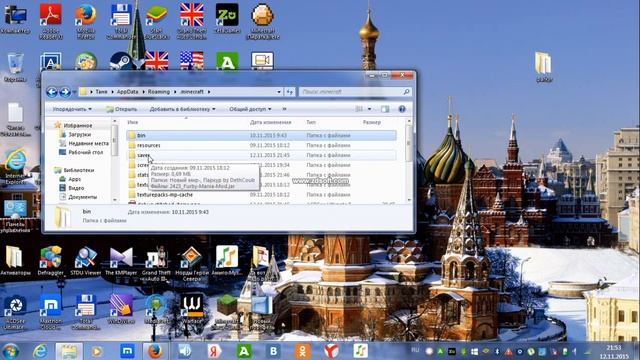Screen dimensions: 640x360
Task: Sort by the Имя column header
Action: tap(133, 122)
